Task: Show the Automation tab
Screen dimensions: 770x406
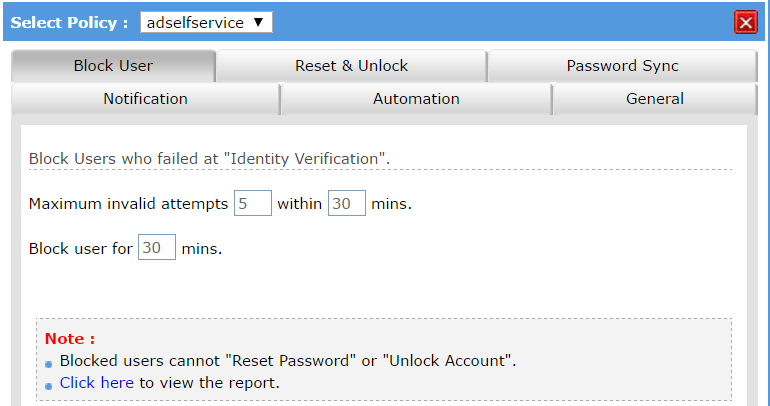Action: pyautogui.click(x=416, y=99)
